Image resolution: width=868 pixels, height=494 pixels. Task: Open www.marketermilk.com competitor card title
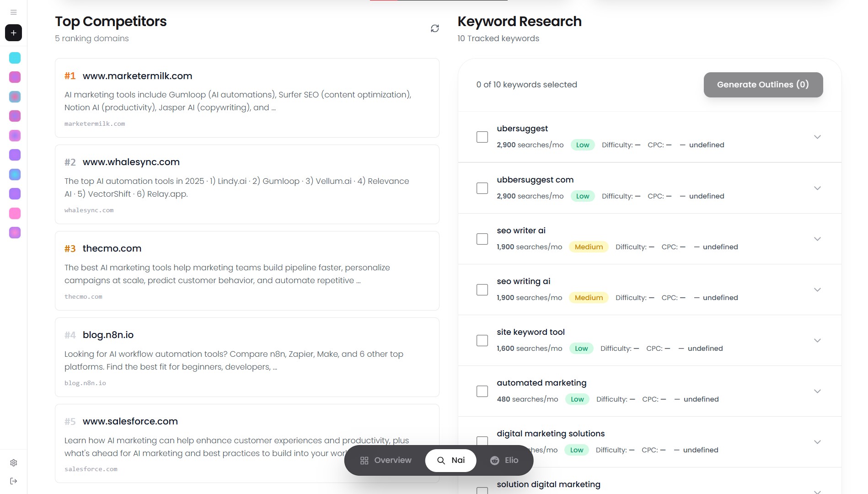[137, 76]
